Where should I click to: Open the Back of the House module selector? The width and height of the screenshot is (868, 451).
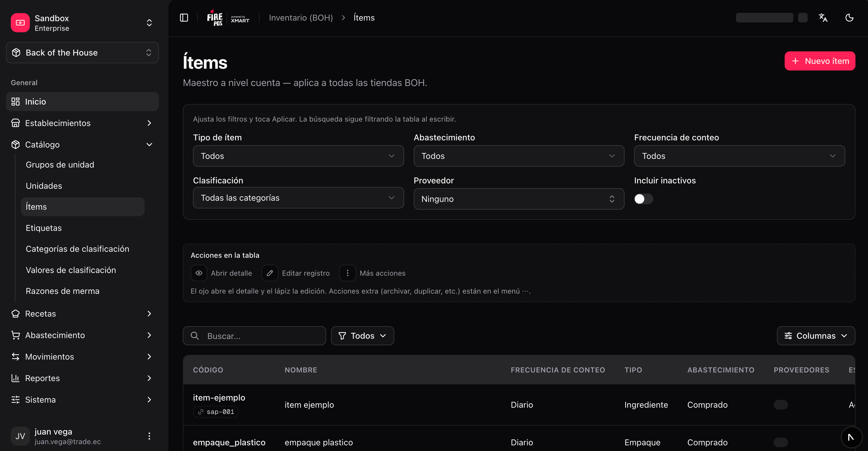pos(82,52)
